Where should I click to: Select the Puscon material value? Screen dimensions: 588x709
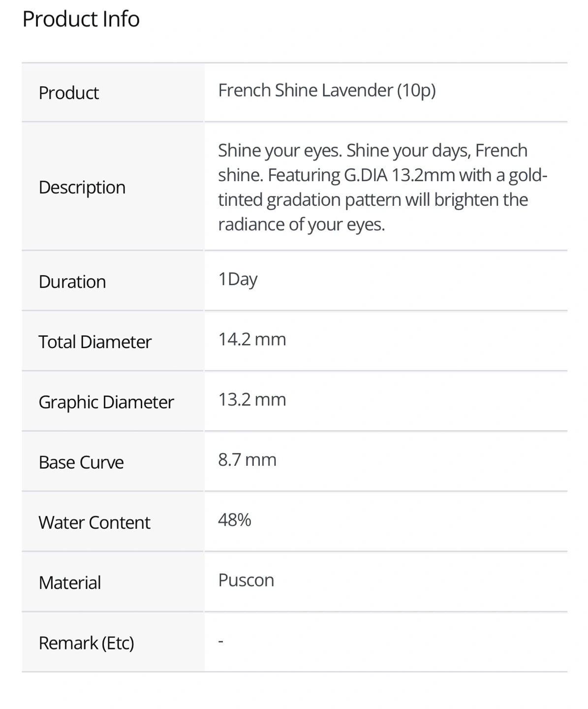246,580
